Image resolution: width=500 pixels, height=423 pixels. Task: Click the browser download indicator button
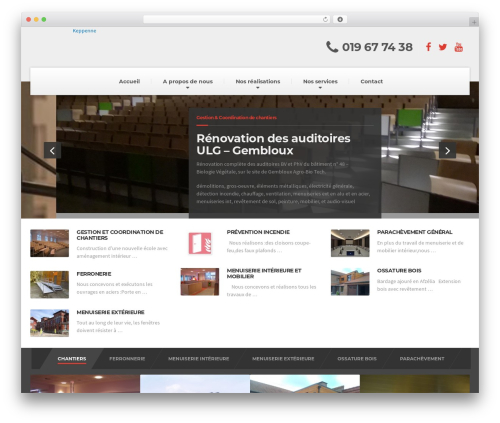click(x=340, y=19)
